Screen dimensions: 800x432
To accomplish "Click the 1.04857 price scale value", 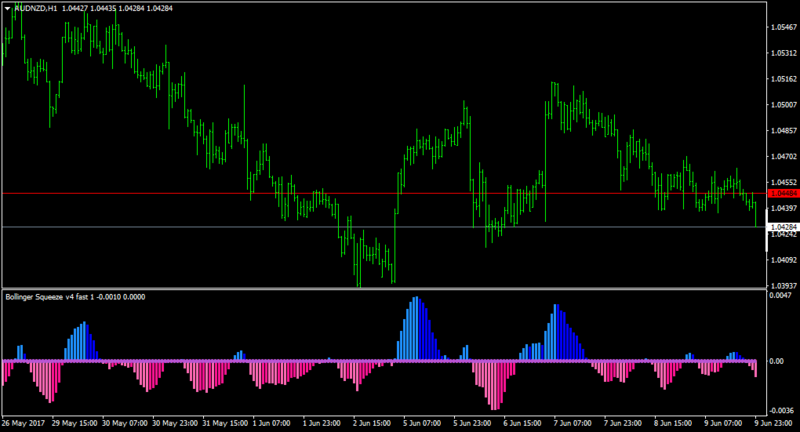I will (784, 131).
